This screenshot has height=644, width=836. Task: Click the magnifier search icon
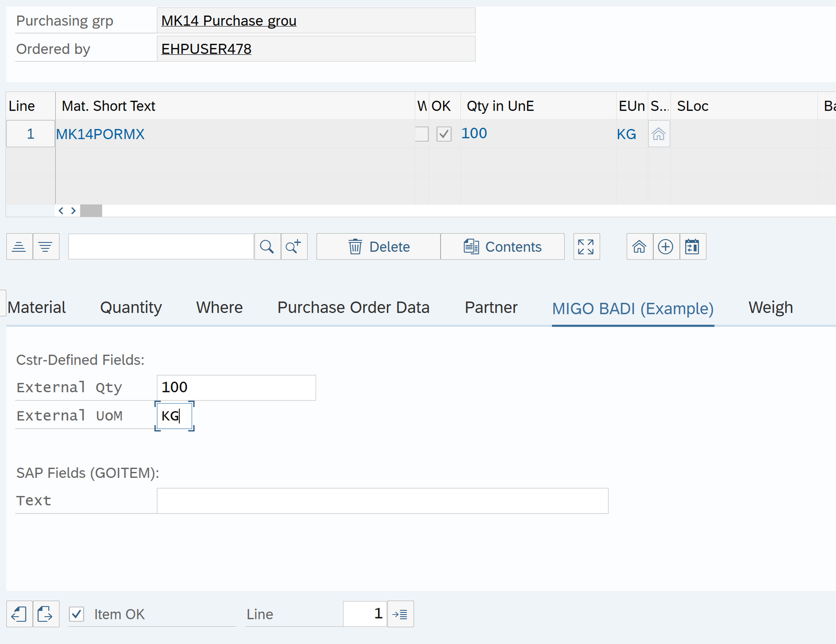pyautogui.click(x=267, y=247)
